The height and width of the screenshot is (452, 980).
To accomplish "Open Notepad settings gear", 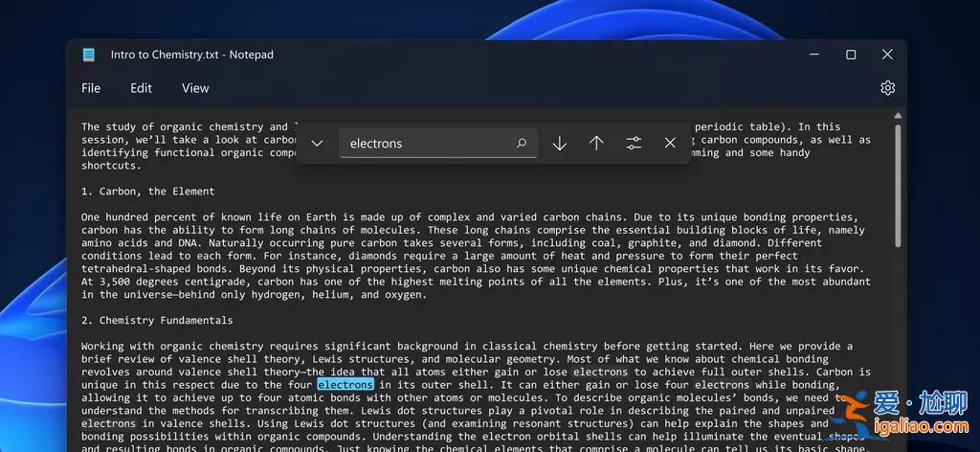I will 887,88.
